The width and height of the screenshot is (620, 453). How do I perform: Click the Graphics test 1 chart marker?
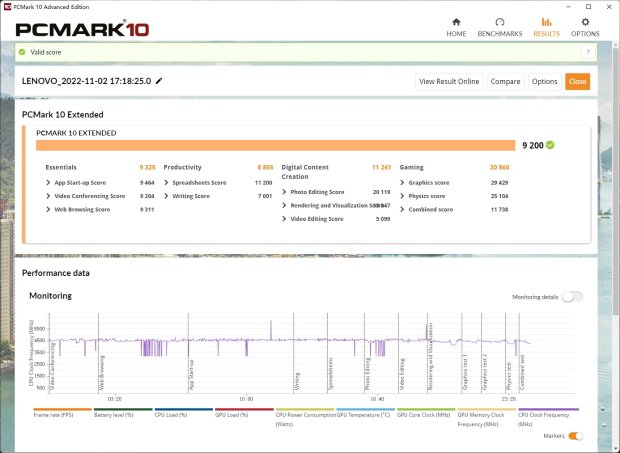tap(465, 373)
